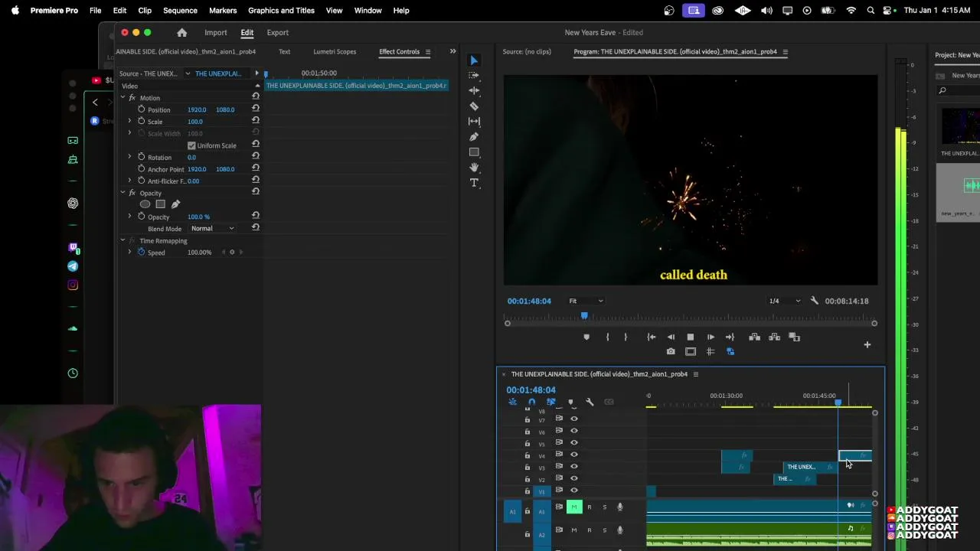Click the Extract button in Program monitor
Screen dimensions: 980x551
pyautogui.click(x=774, y=337)
